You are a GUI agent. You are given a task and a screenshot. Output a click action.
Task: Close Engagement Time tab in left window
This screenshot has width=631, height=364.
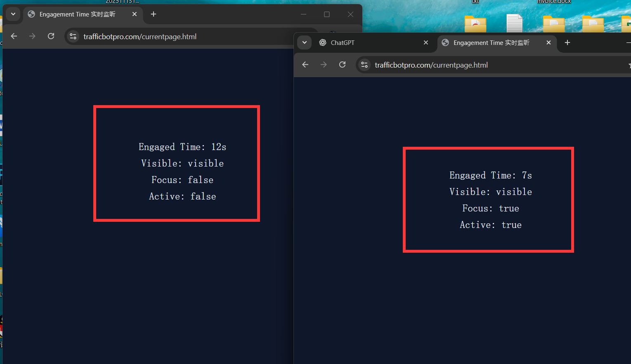(135, 14)
